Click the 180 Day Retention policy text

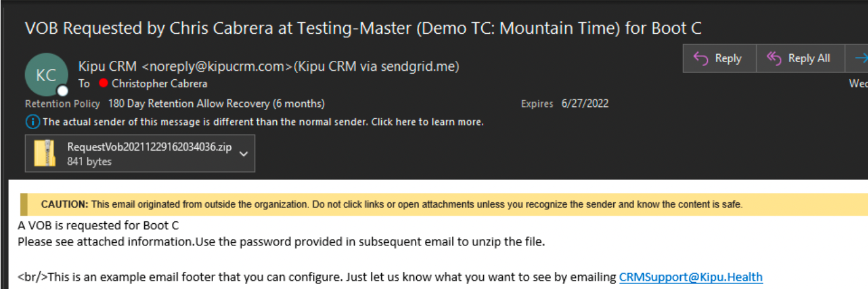pos(216,103)
